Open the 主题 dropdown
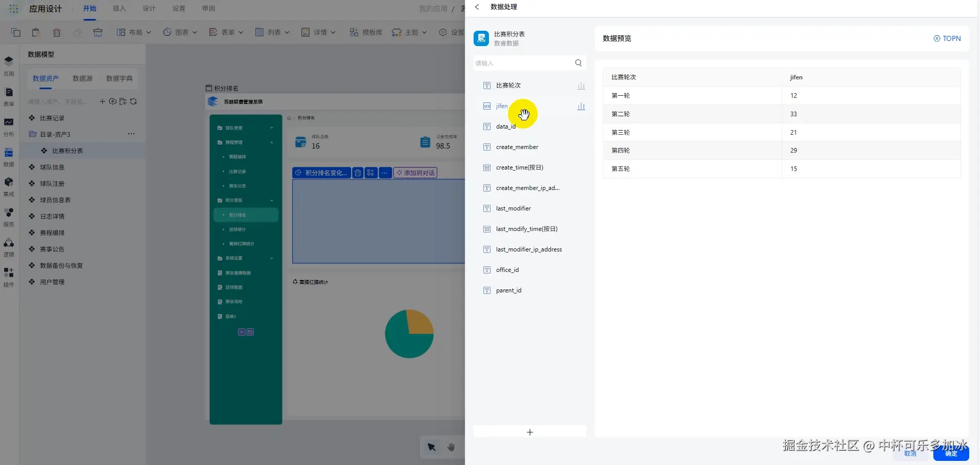This screenshot has height=465, width=980. 410,32
